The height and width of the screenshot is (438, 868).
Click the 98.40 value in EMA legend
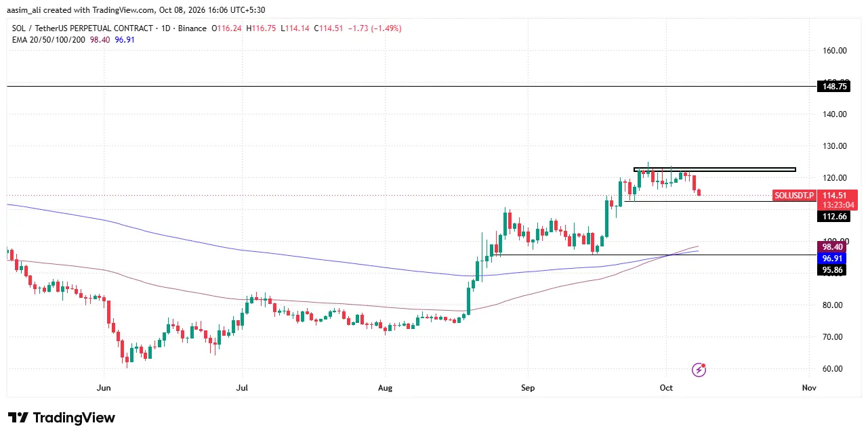(x=101, y=40)
